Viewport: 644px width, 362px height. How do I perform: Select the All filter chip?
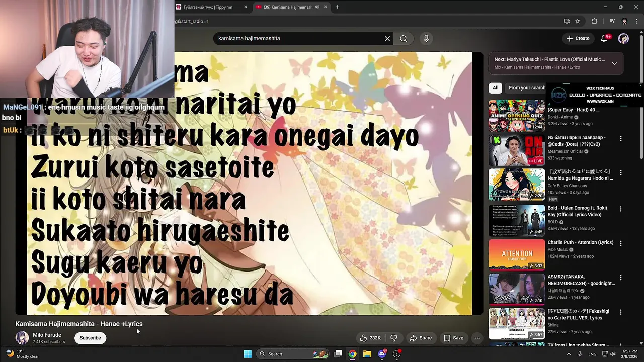[495, 88]
